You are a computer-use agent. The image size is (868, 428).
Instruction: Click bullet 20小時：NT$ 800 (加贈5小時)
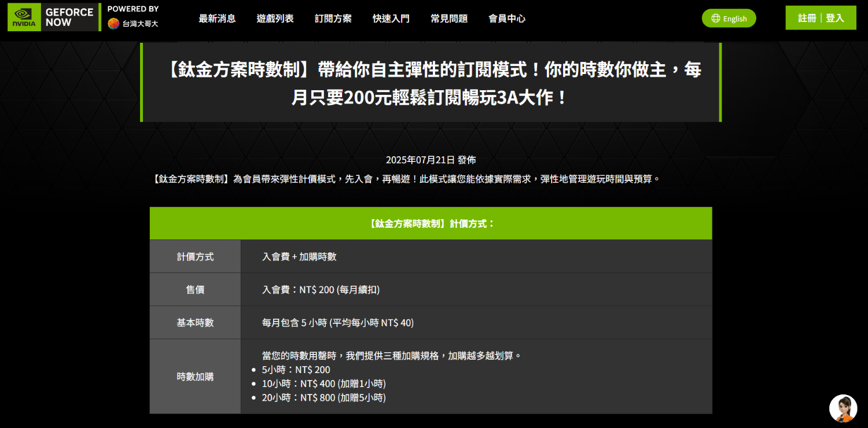(x=324, y=397)
